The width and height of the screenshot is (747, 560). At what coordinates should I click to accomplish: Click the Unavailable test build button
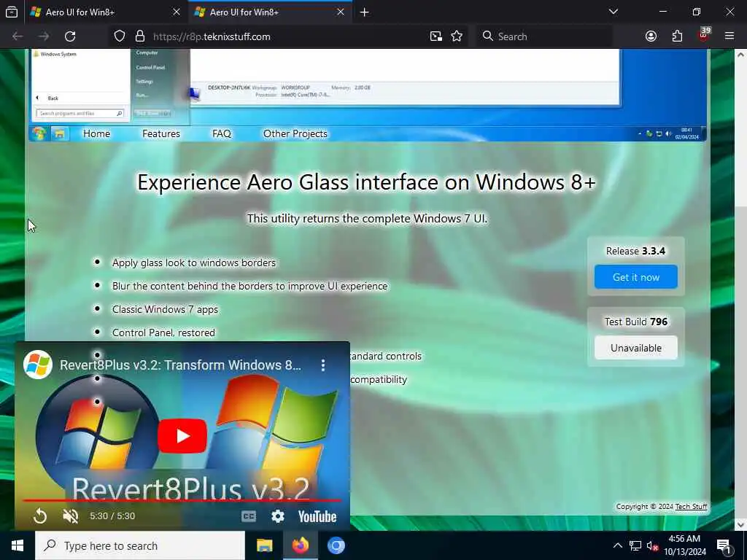(x=636, y=348)
